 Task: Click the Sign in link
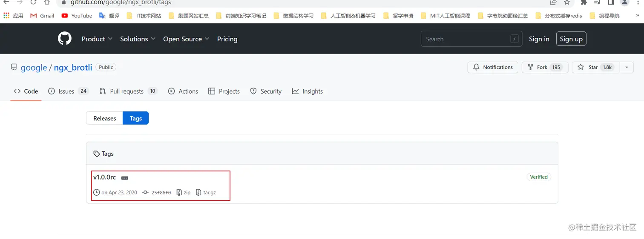(x=539, y=39)
